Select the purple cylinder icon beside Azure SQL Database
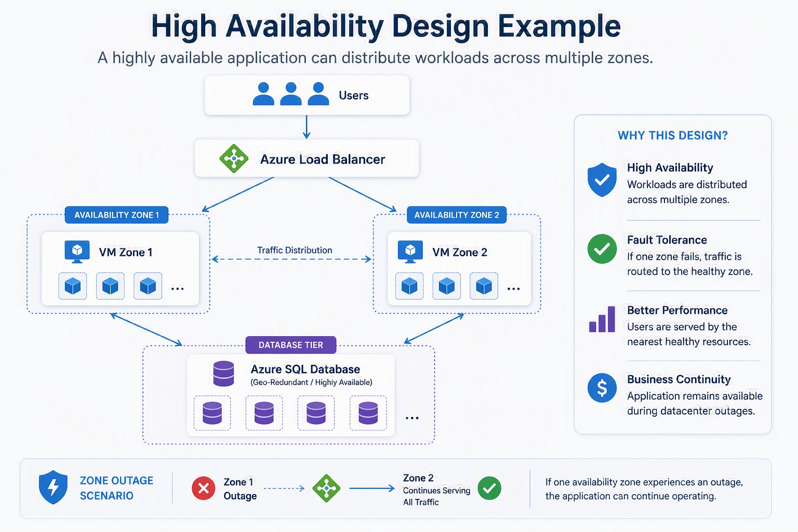 [223, 374]
